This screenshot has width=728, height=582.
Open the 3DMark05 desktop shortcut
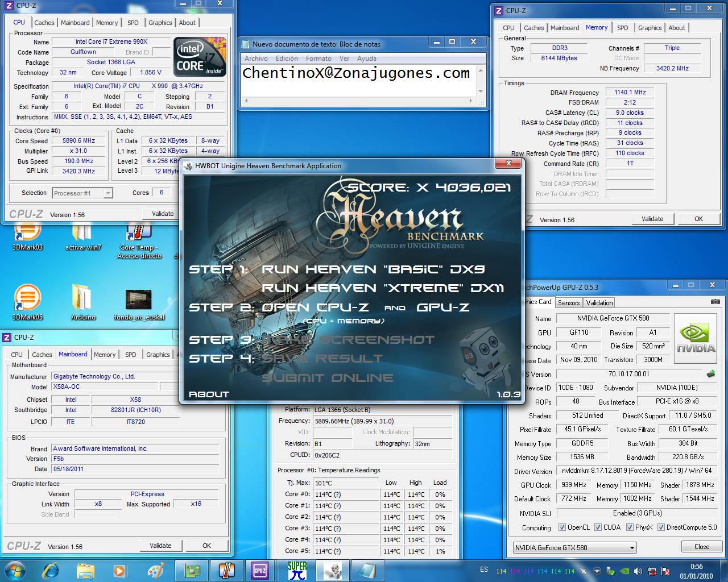coord(27,302)
